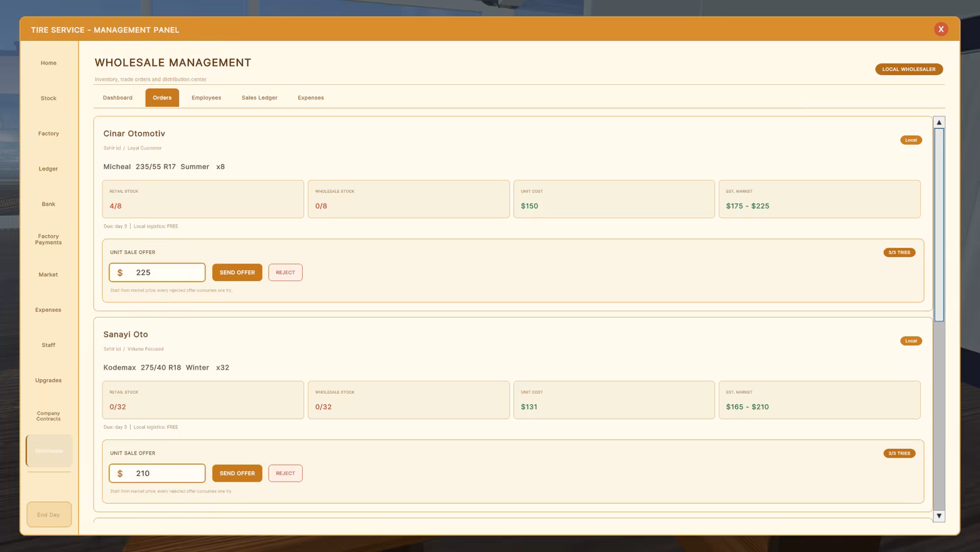Go to Staff in the sidebar

click(x=48, y=345)
